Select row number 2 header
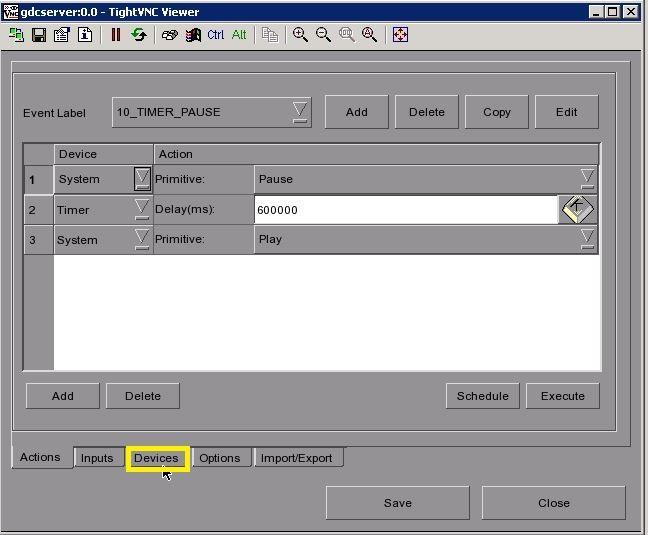 click(x=38, y=210)
